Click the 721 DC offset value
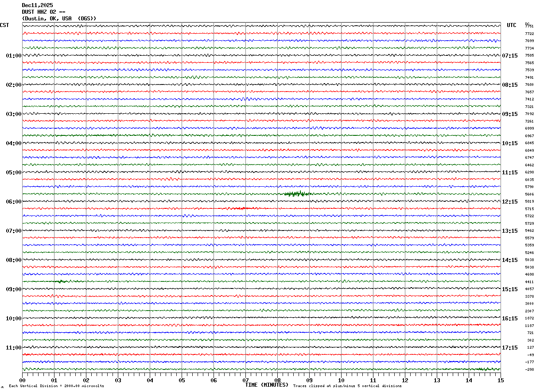 tap(530, 333)
